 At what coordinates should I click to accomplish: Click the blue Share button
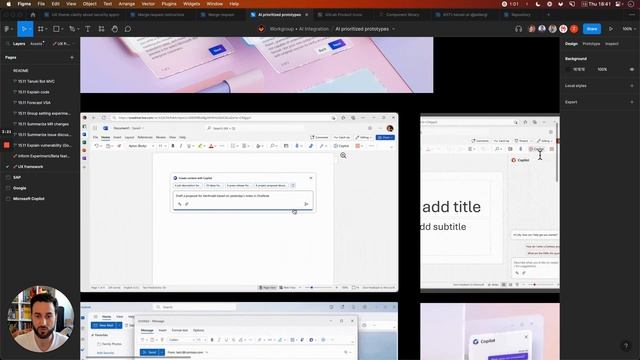pyautogui.click(x=592, y=29)
